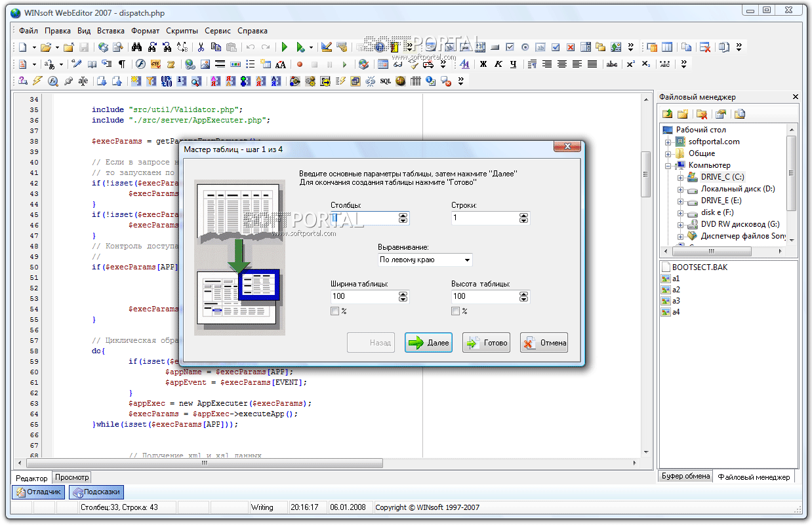Viewport: 812px width, 527px height.
Task: Click the Далее button in wizard
Action: 428,343
